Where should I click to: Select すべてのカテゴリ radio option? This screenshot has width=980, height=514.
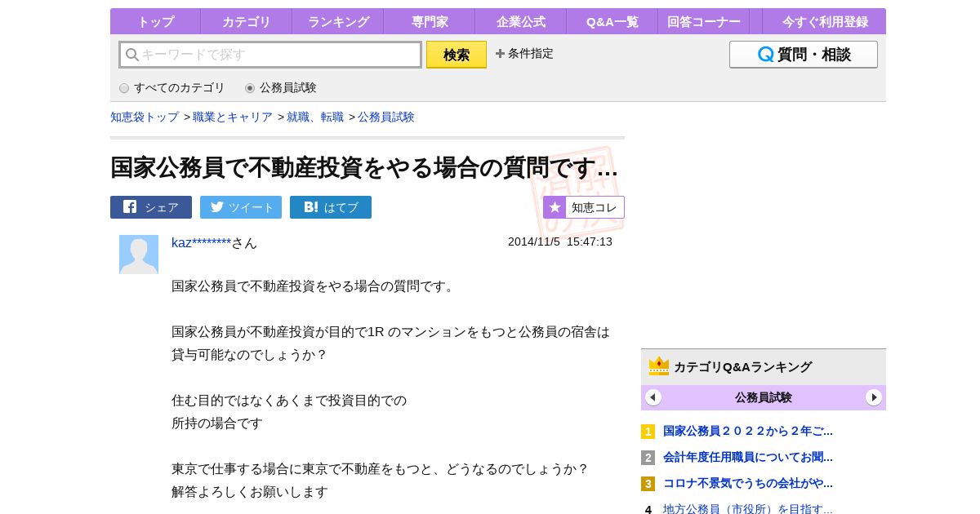(x=172, y=87)
